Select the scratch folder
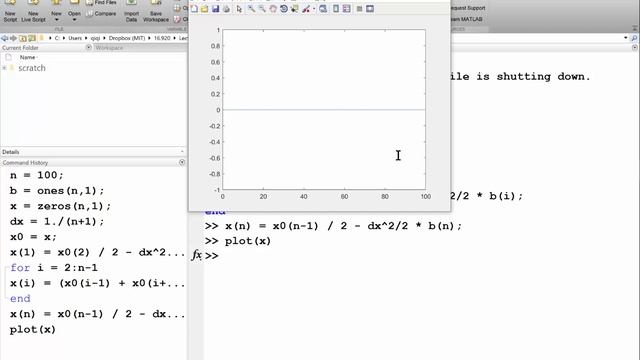 point(32,68)
